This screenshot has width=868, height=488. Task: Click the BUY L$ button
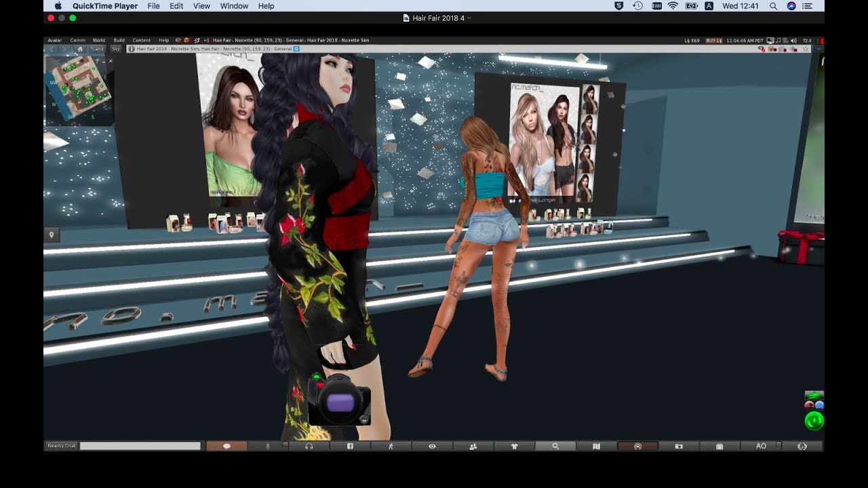point(713,41)
